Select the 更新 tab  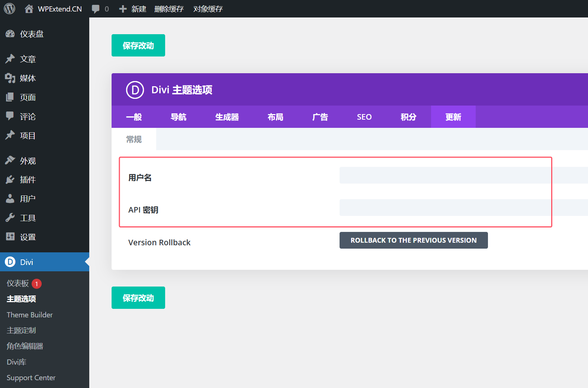(x=453, y=117)
